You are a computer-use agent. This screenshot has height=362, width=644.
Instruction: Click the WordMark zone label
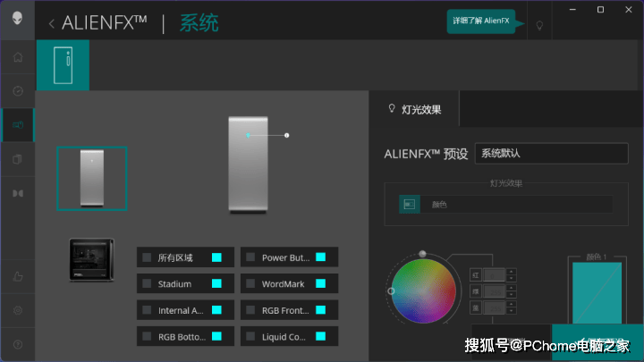coord(283,284)
